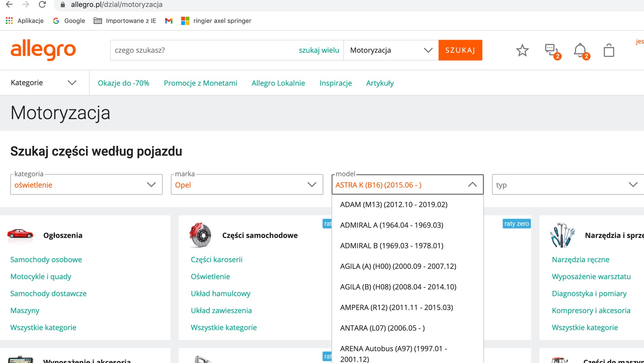Open the Aplikacje apps grid bookmark
The image size is (644, 363).
pos(25,21)
